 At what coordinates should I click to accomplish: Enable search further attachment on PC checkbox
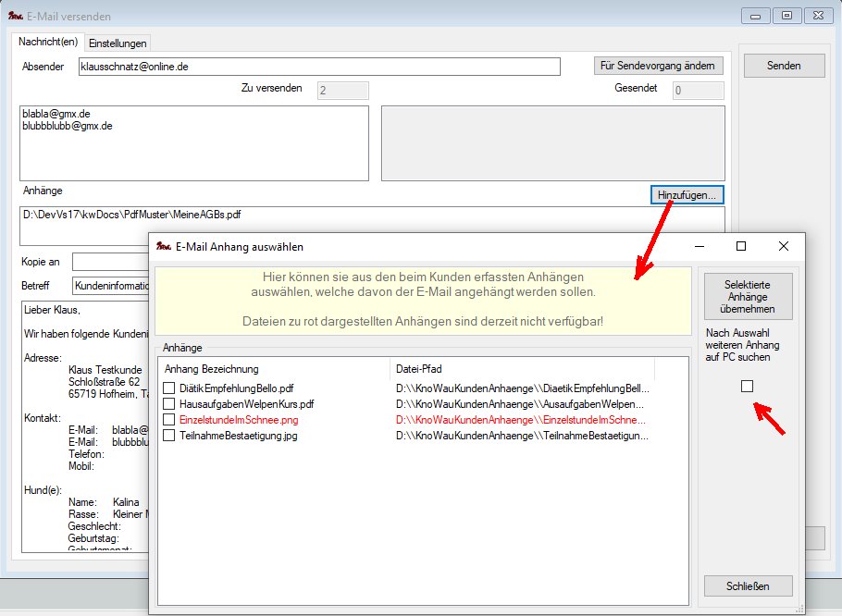[x=748, y=387]
